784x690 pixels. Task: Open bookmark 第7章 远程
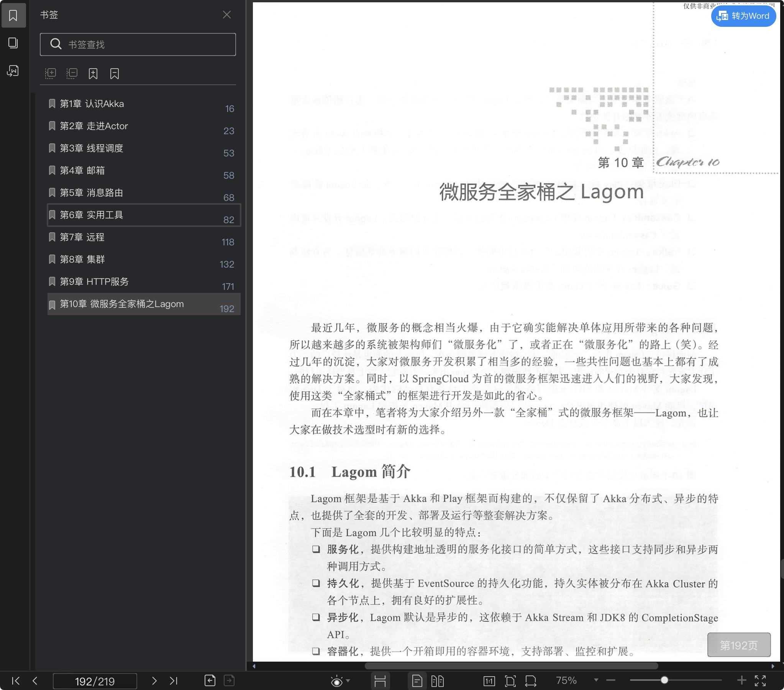pyautogui.click(x=144, y=238)
